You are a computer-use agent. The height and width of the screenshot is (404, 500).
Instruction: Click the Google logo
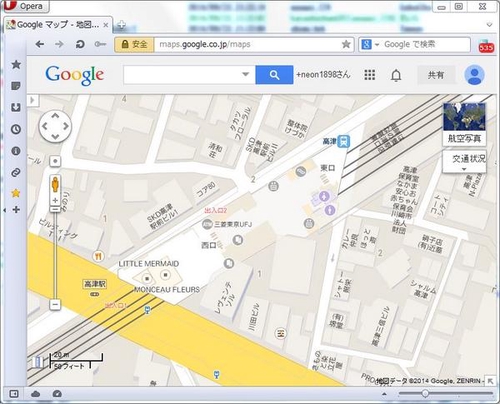(74, 75)
